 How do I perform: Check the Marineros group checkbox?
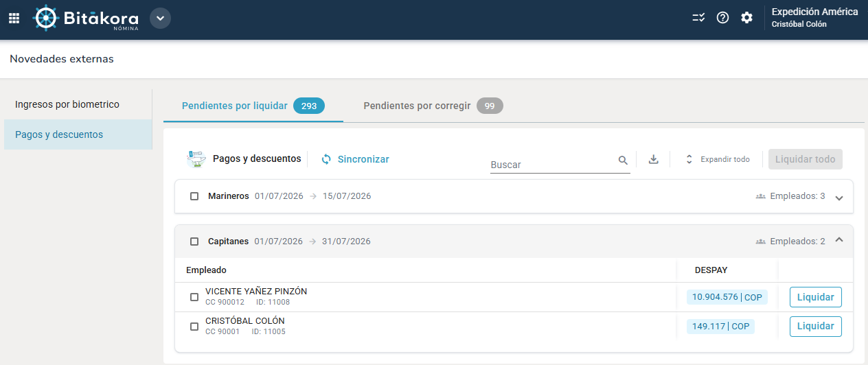pos(194,196)
